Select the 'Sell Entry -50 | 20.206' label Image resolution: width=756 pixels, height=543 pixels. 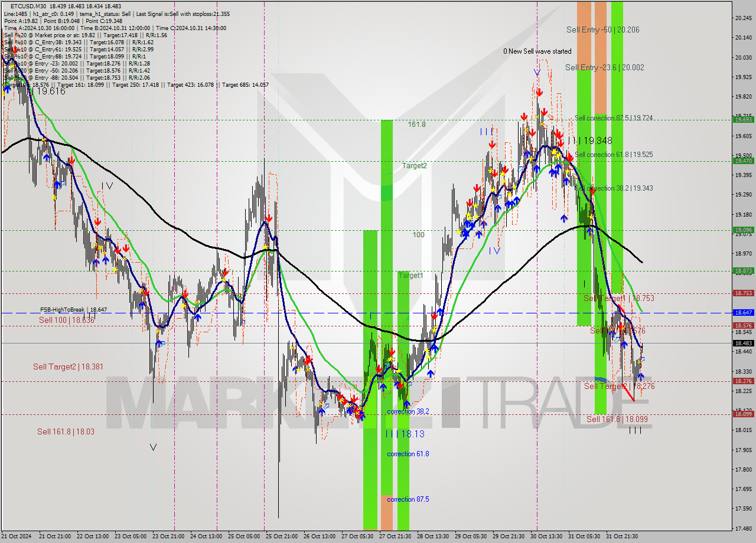pos(602,30)
